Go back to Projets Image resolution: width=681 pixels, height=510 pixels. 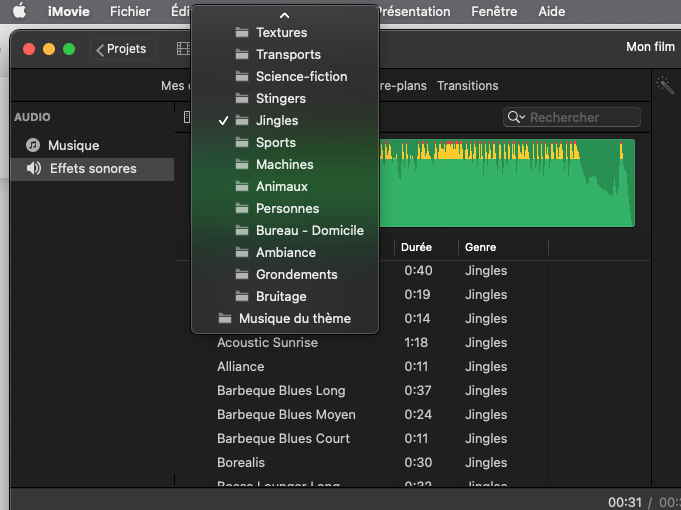tap(121, 48)
